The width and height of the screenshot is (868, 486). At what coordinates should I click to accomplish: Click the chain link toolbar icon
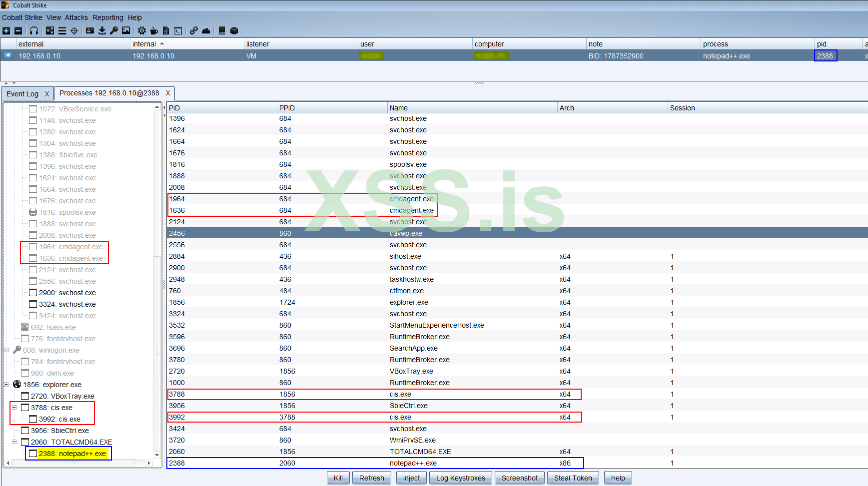pyautogui.click(x=193, y=31)
